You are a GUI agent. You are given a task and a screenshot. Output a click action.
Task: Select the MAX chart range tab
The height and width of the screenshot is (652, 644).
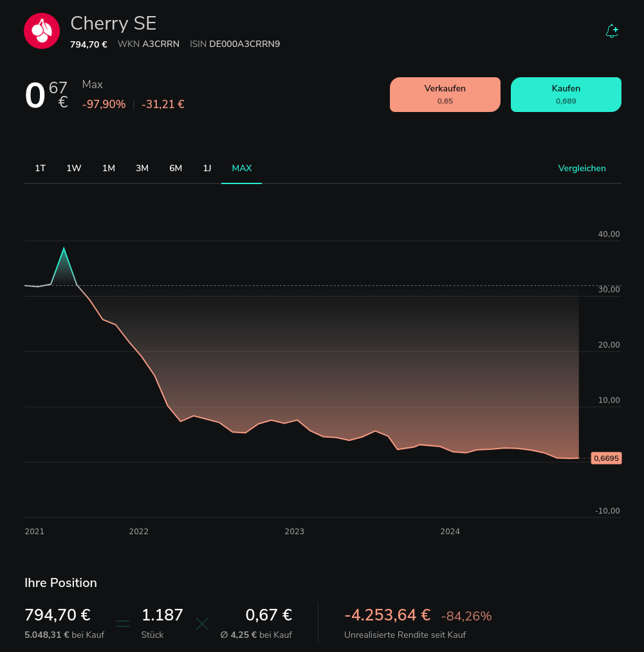pyautogui.click(x=241, y=169)
